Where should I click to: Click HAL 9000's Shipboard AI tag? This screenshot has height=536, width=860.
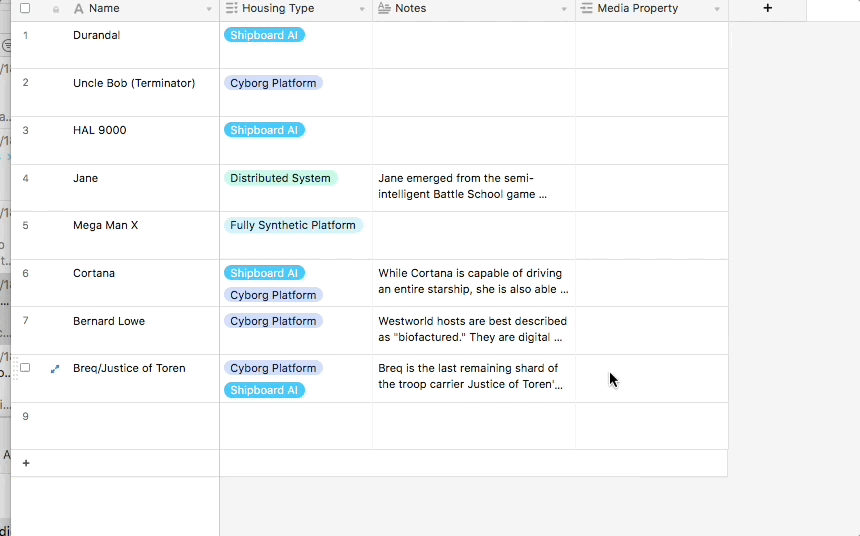[264, 130]
